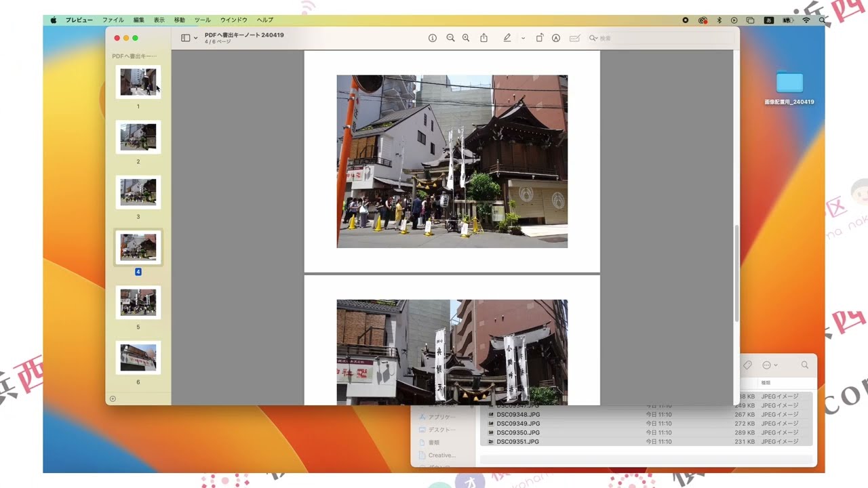This screenshot has width=868, height=488.
Task: Click the add page plus button in sidebar
Action: tap(113, 399)
